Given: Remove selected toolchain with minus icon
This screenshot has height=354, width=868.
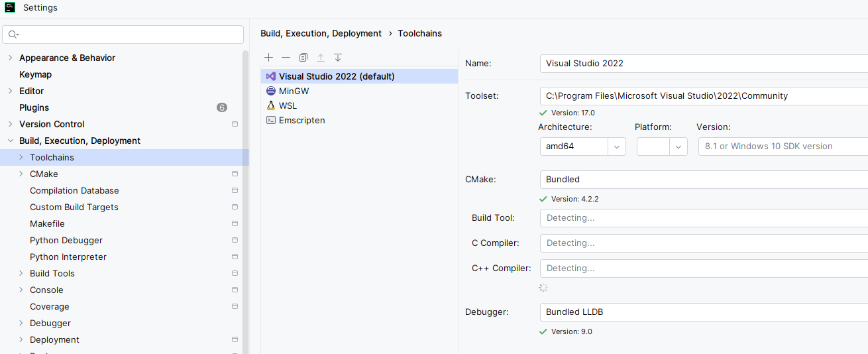Looking at the screenshot, I should click(x=286, y=58).
